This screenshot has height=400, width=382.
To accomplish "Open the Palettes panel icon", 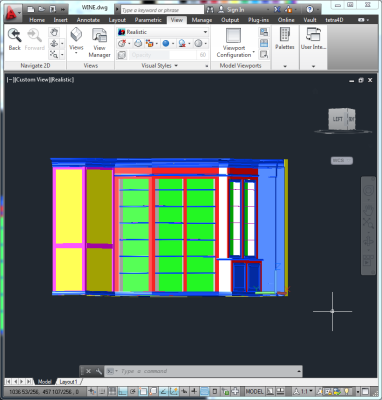I will [x=285, y=39].
